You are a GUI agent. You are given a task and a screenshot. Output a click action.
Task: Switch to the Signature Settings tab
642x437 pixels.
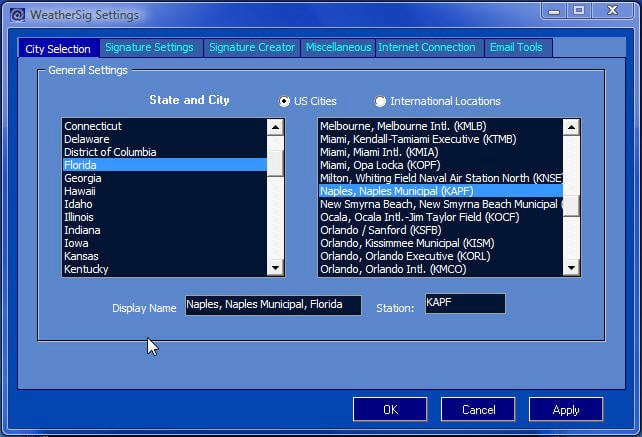[149, 48]
